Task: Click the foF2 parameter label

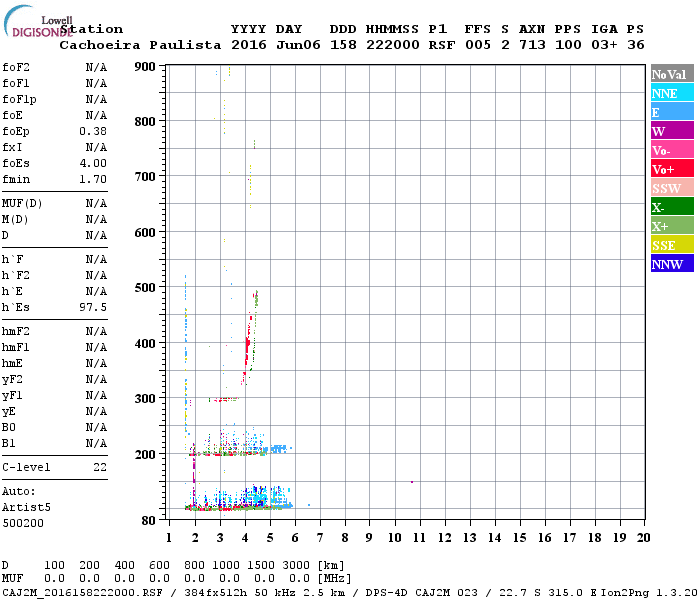Action: click(x=16, y=67)
